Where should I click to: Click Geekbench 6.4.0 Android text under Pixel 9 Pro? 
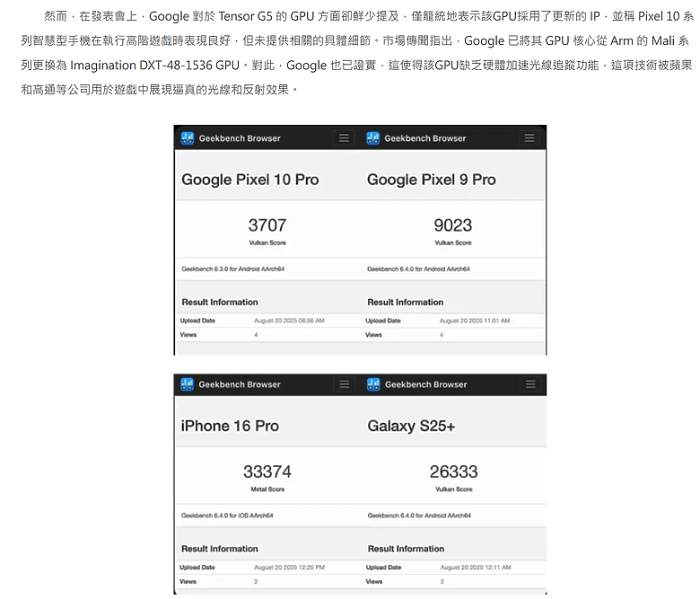click(x=418, y=269)
